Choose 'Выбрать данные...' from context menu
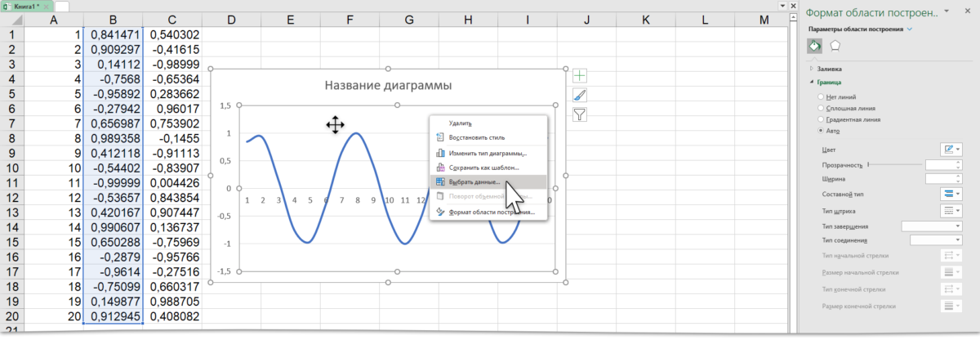The image size is (980, 340). [x=474, y=182]
